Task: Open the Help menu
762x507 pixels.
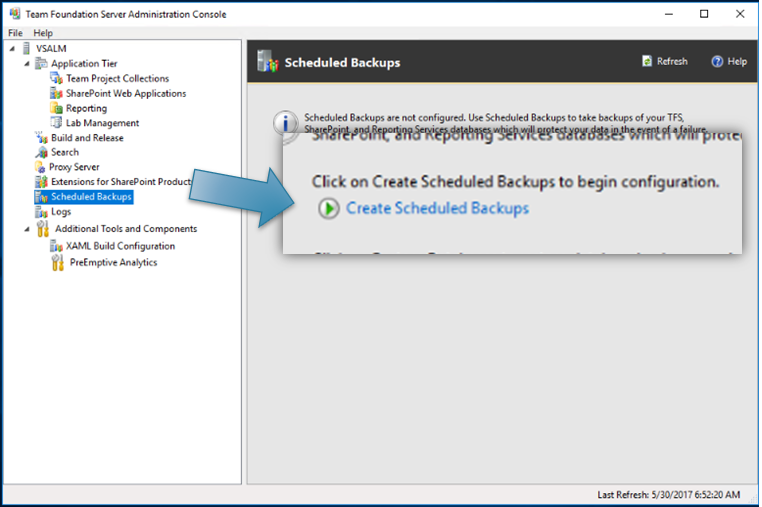Action: [x=43, y=33]
